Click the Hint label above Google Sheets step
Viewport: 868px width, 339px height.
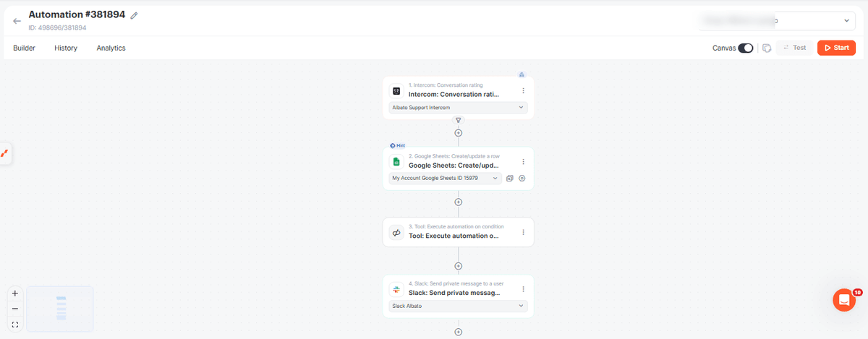[x=398, y=145]
